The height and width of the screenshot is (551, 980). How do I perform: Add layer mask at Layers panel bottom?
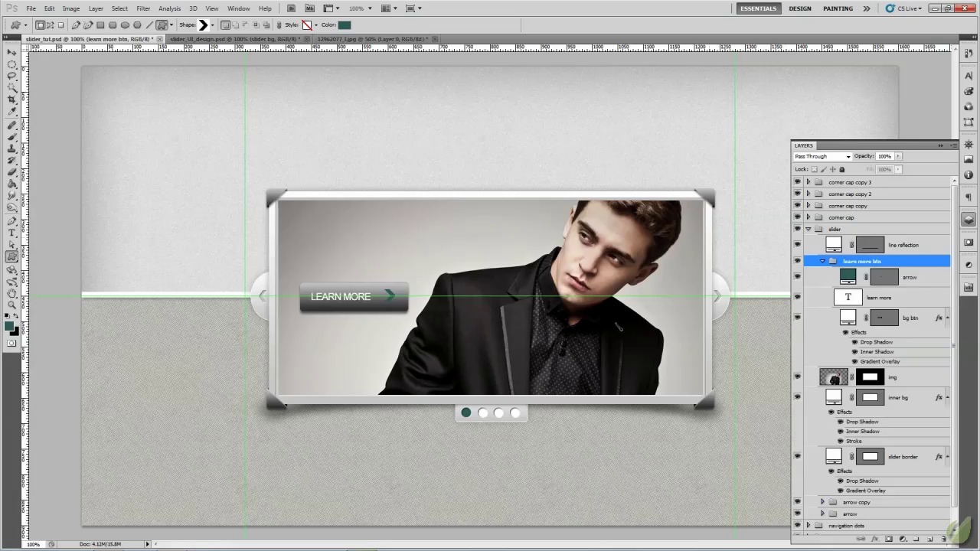(889, 539)
